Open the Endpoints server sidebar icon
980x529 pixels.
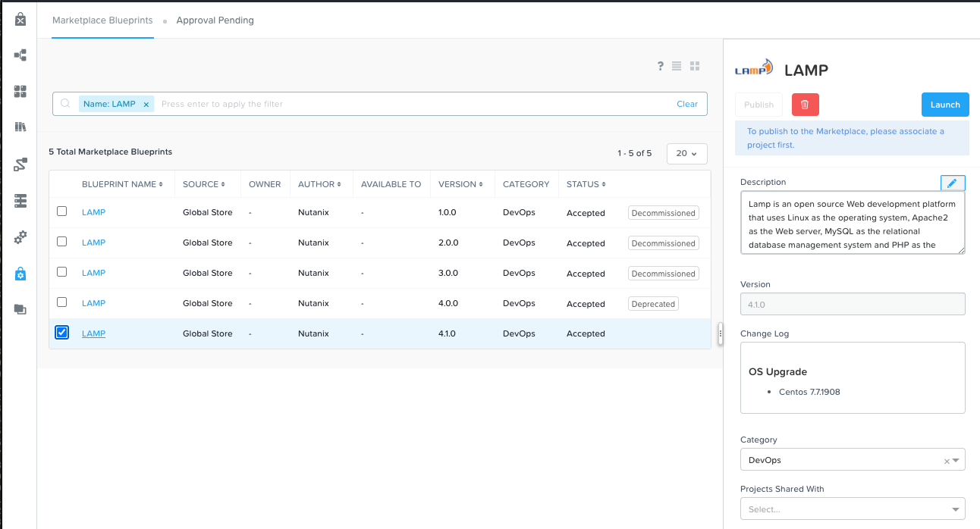point(20,201)
